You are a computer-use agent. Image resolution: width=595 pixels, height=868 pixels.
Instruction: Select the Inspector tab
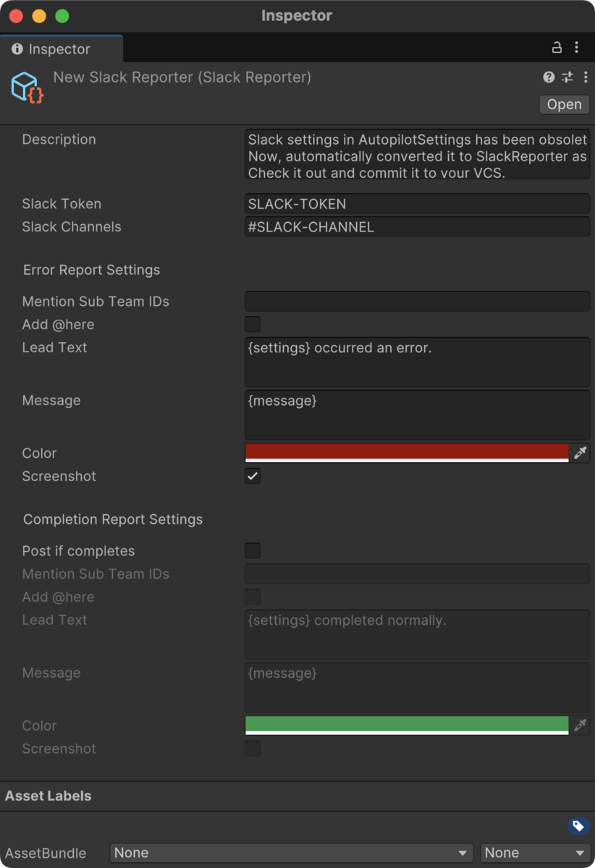(x=61, y=49)
